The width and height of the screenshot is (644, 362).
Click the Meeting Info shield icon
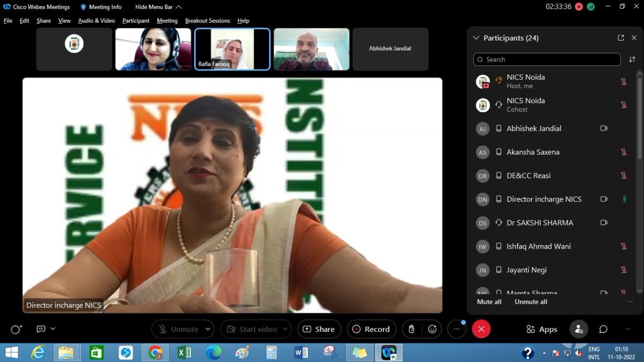[x=83, y=7]
